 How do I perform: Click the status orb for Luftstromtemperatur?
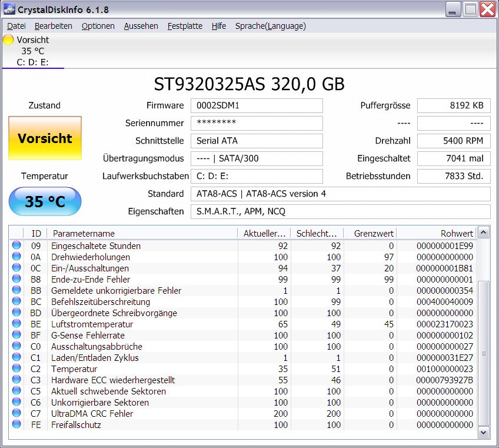[16, 324]
